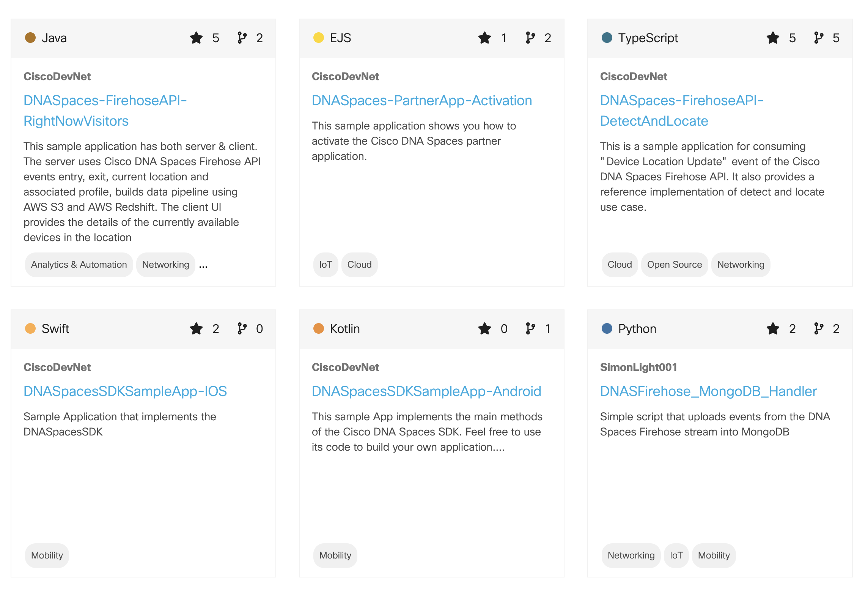Select Networking tag on the TypeScript card
868x590 pixels.
tap(741, 265)
